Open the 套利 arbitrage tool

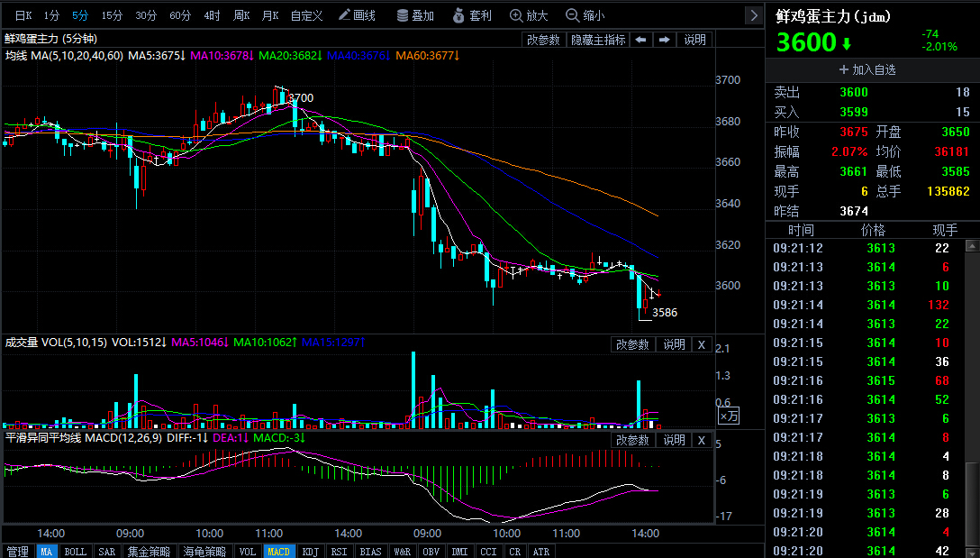click(x=473, y=15)
